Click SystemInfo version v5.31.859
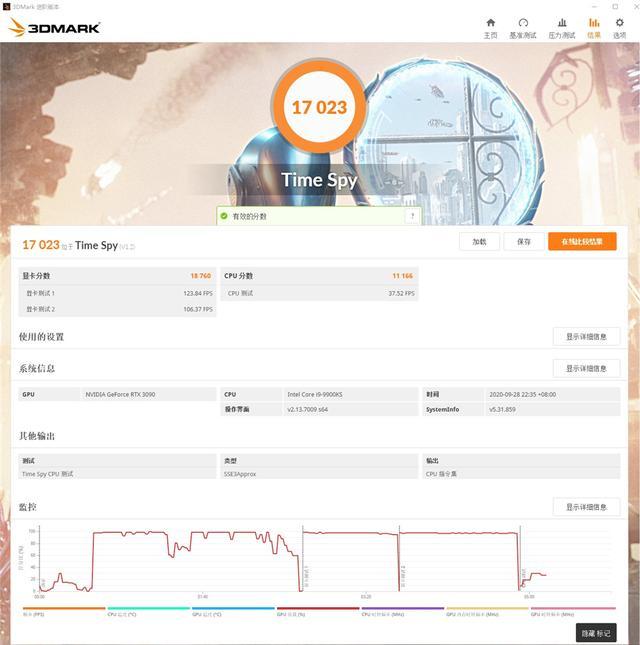The image size is (640, 645). point(502,409)
